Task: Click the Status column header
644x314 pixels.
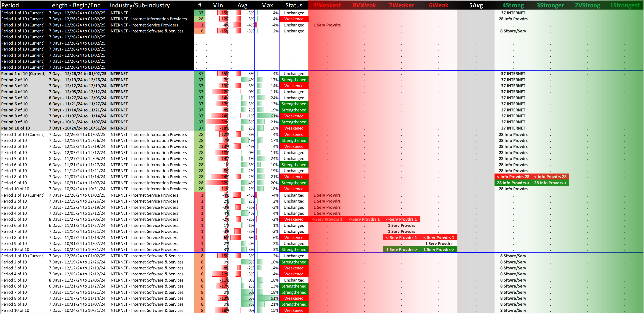Action: click(x=294, y=5)
